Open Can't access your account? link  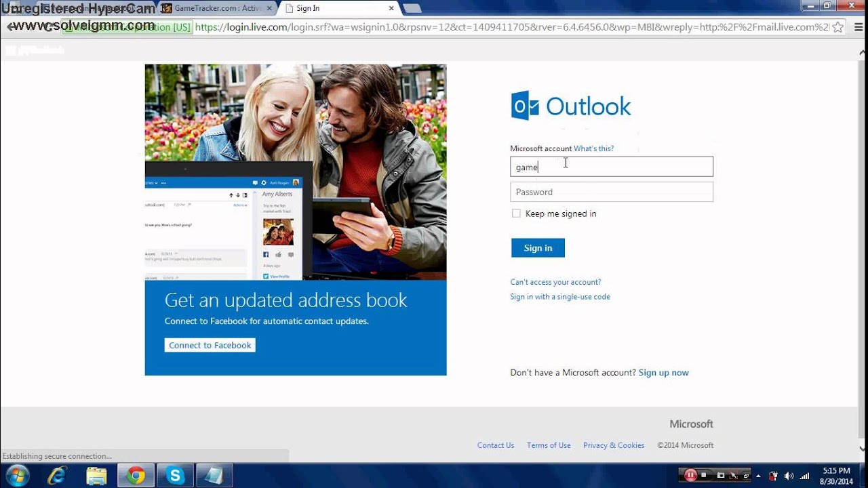tap(555, 282)
